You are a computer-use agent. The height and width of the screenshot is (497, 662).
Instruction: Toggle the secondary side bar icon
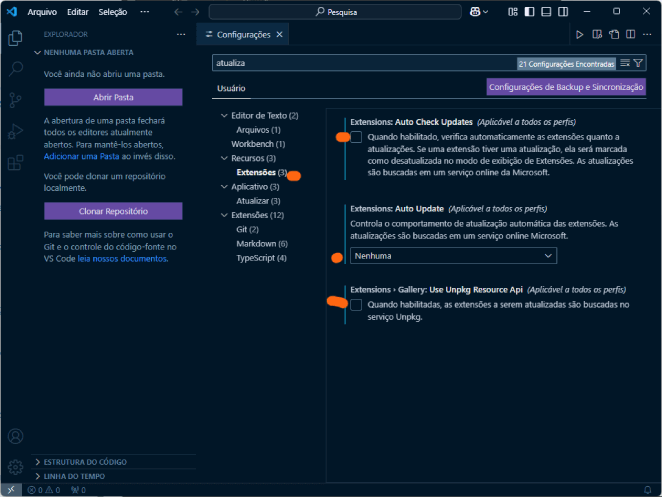click(x=563, y=12)
